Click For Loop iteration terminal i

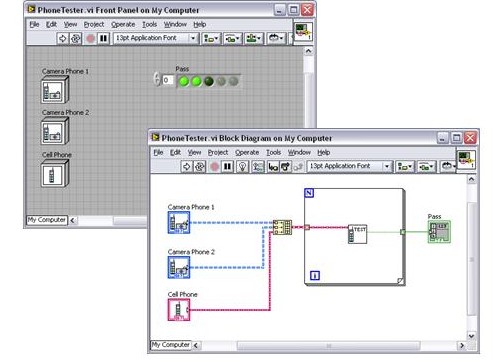315,275
